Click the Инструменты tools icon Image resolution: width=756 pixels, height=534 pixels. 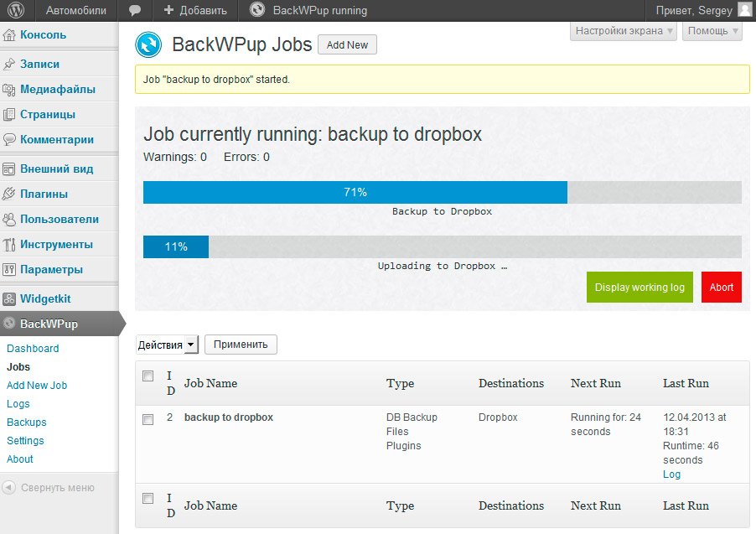[9, 245]
